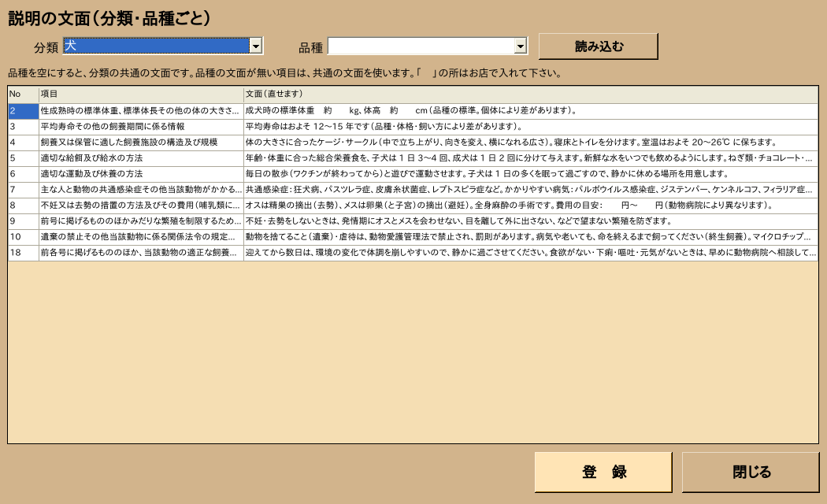This screenshot has width=827, height=504.
Task: Click item 前号に掲げるもののほかみだりな繁殖
Action: [x=141, y=221]
